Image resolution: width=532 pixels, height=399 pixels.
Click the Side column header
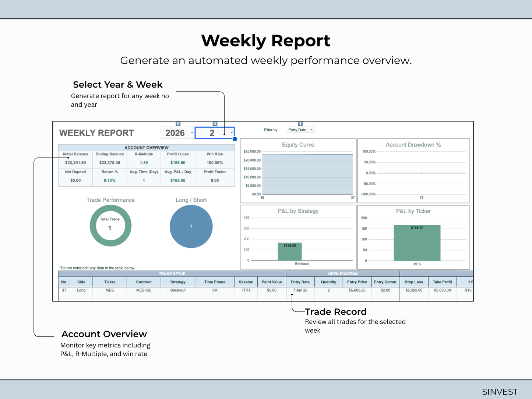(x=81, y=282)
